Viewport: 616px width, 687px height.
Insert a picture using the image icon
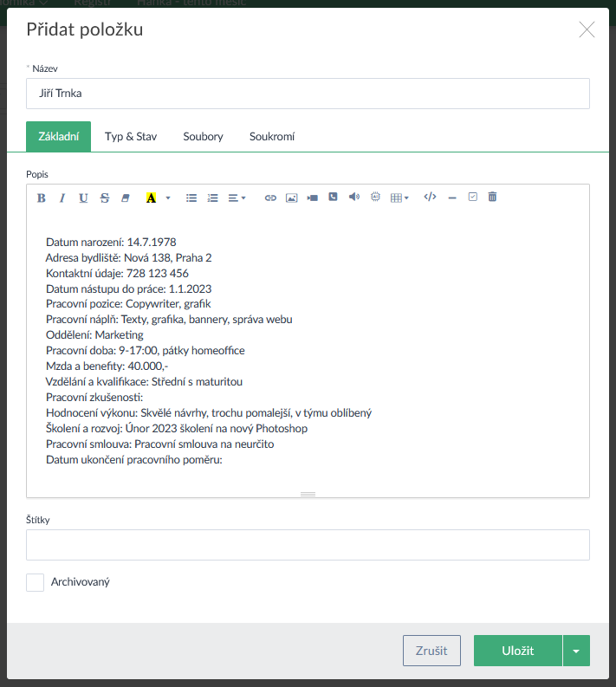291,198
